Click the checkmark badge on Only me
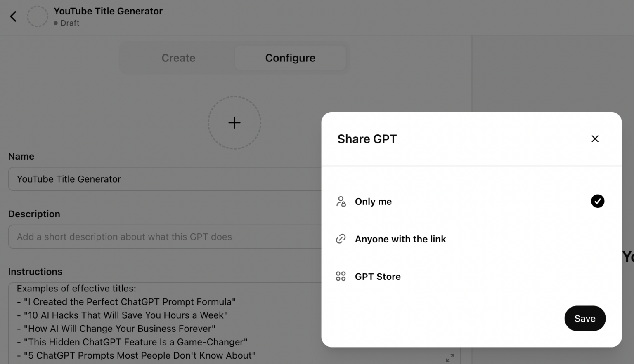The width and height of the screenshot is (634, 364). (597, 201)
